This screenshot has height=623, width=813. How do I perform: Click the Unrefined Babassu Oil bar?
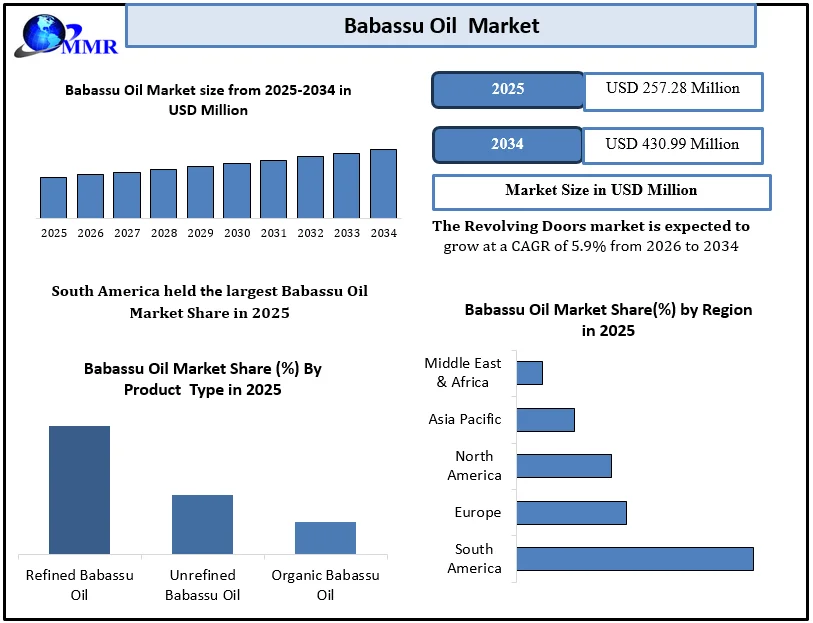point(202,525)
